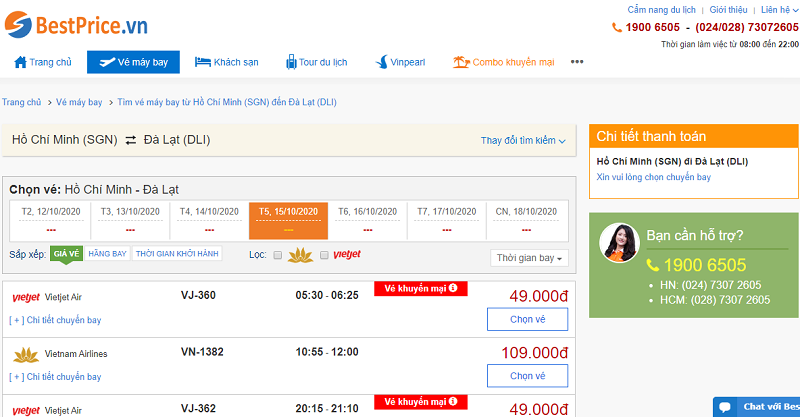Click the info icon on VJ-360 Vé khuyến mại
Viewport: 800px width, 417px height.
coord(453,288)
